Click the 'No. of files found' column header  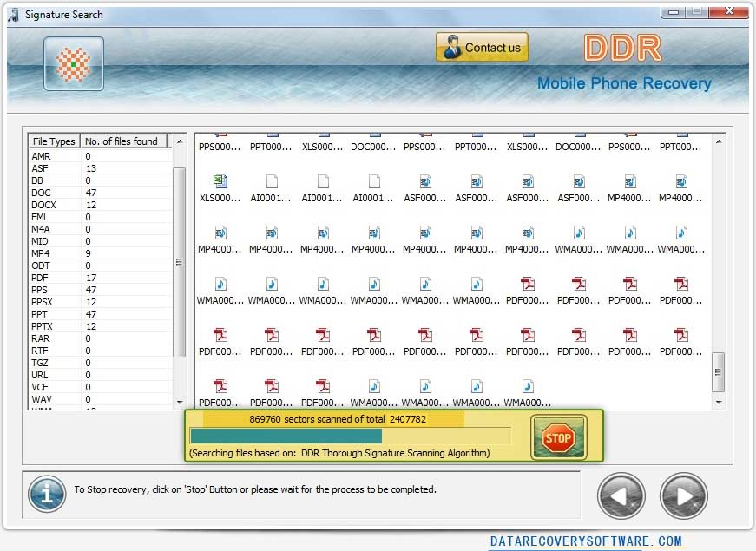tap(123, 141)
